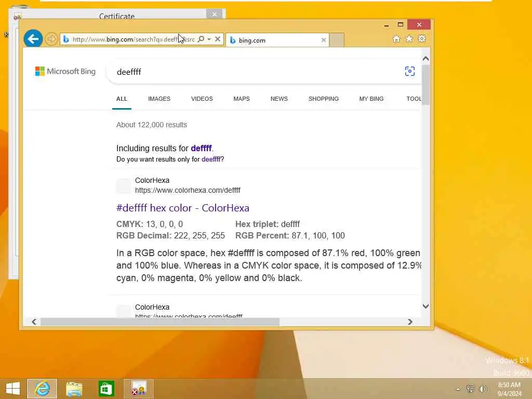
Task: Open Windows Store from the taskbar
Action: pos(106,389)
